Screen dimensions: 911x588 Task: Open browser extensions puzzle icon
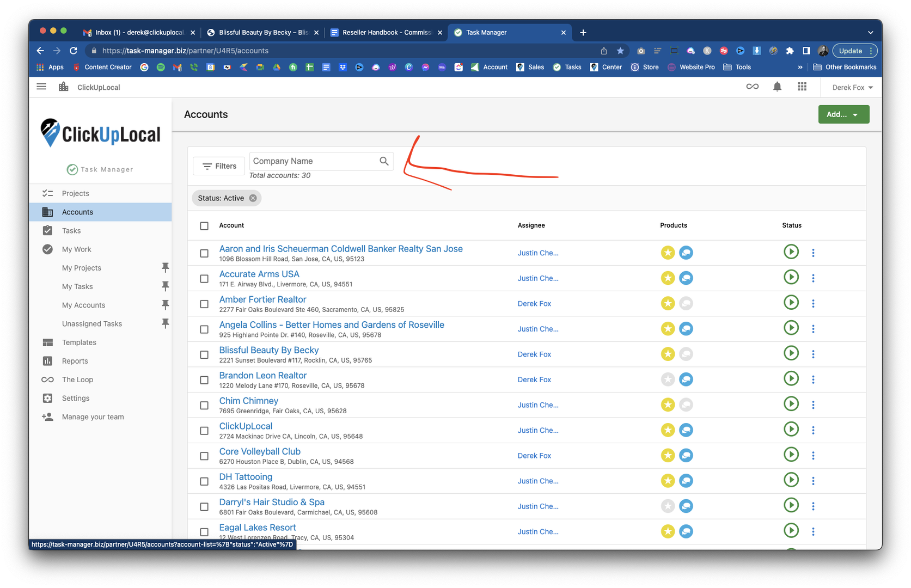pyautogui.click(x=790, y=51)
